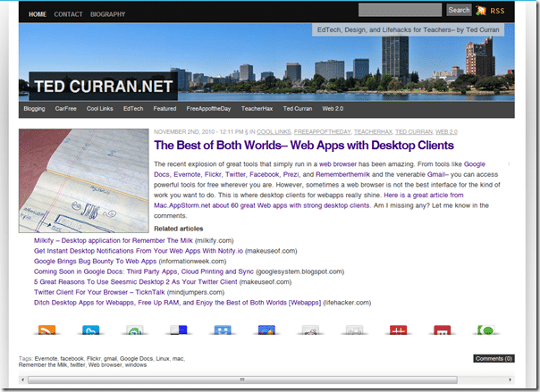The height and width of the screenshot is (392, 540).
Task: Click the orange RSS icon beside the RSS label
Action: click(x=481, y=11)
